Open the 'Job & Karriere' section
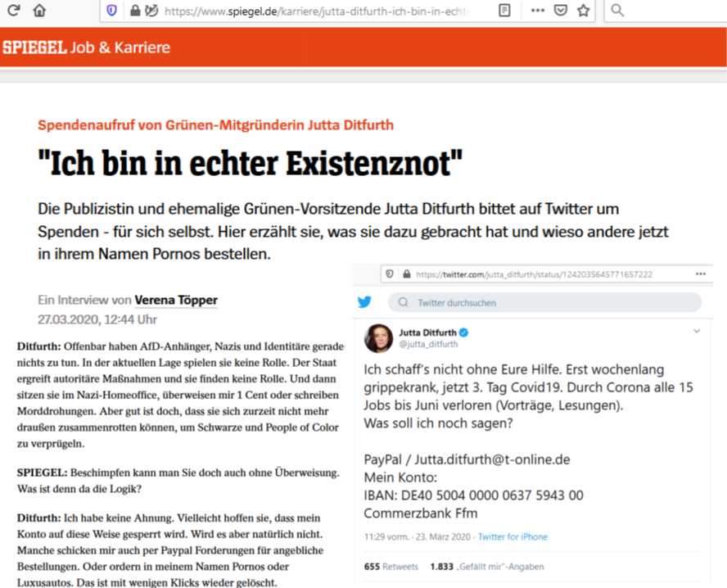 pyautogui.click(x=120, y=47)
